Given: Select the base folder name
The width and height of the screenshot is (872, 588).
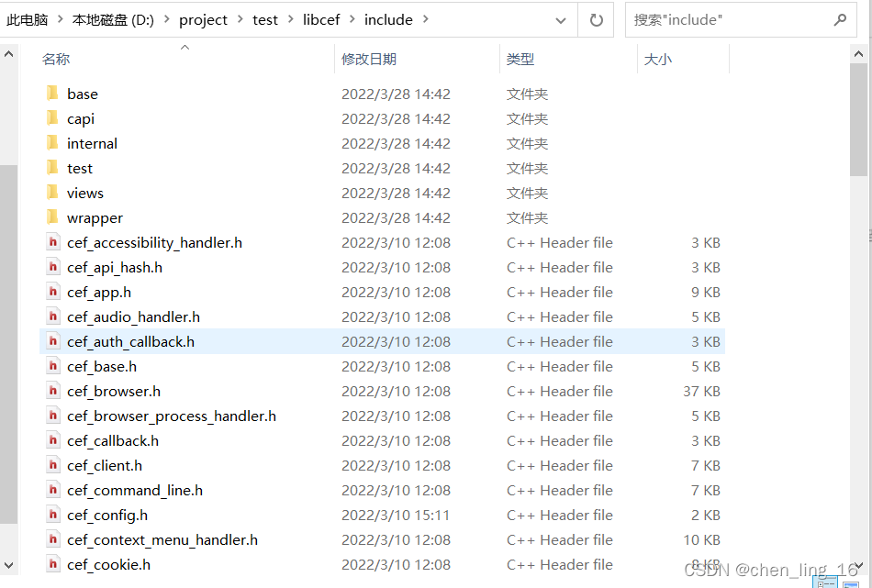Looking at the screenshot, I should point(83,94).
